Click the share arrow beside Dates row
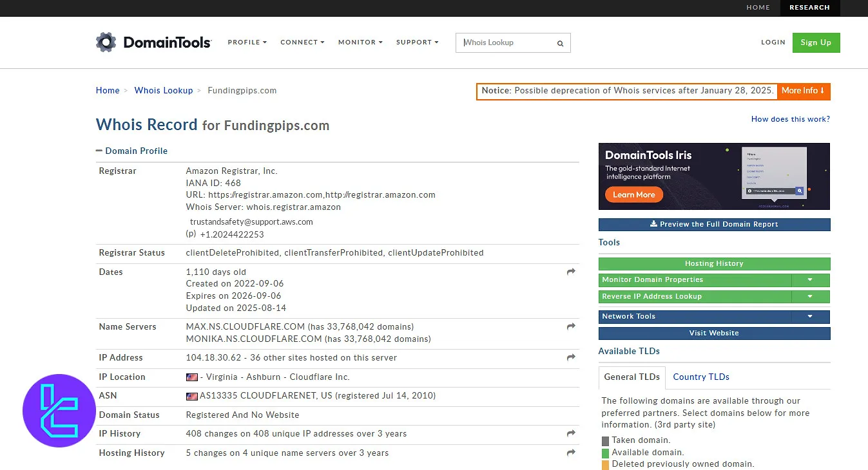 [x=570, y=272]
